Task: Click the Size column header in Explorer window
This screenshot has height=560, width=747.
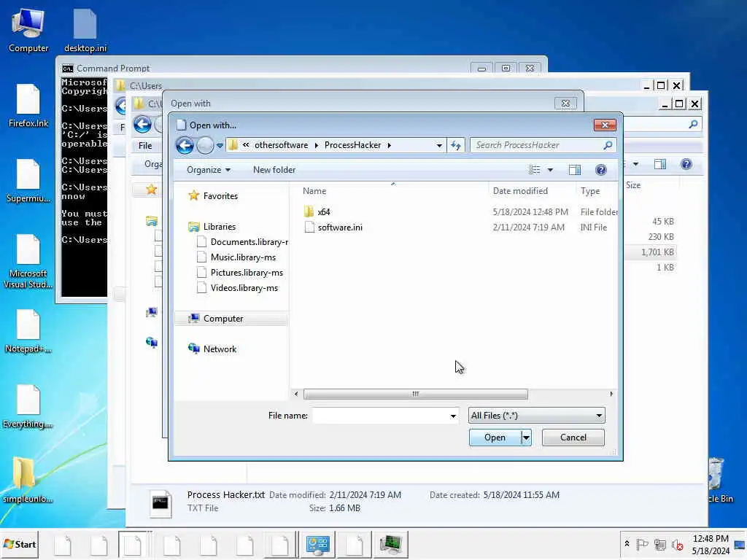Action: pyautogui.click(x=633, y=185)
